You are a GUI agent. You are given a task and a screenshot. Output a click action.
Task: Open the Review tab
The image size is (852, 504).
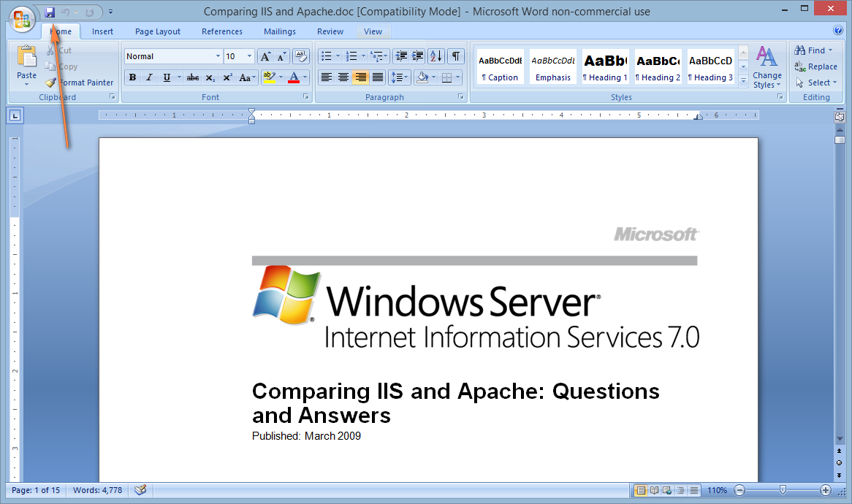point(330,31)
